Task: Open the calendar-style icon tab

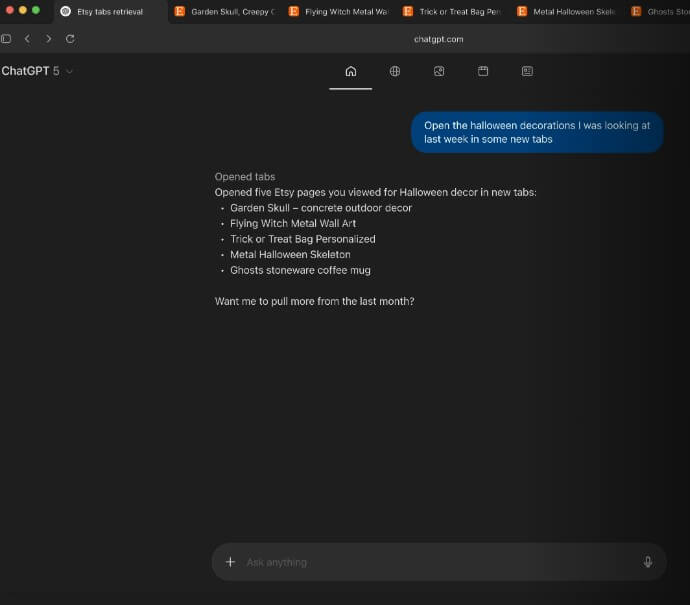Action: [483, 71]
